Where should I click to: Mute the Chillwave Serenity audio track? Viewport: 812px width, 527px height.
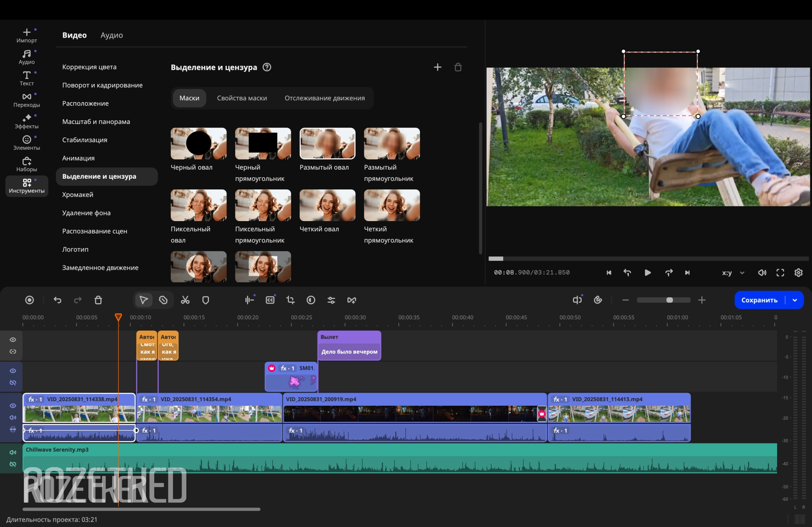click(x=13, y=452)
